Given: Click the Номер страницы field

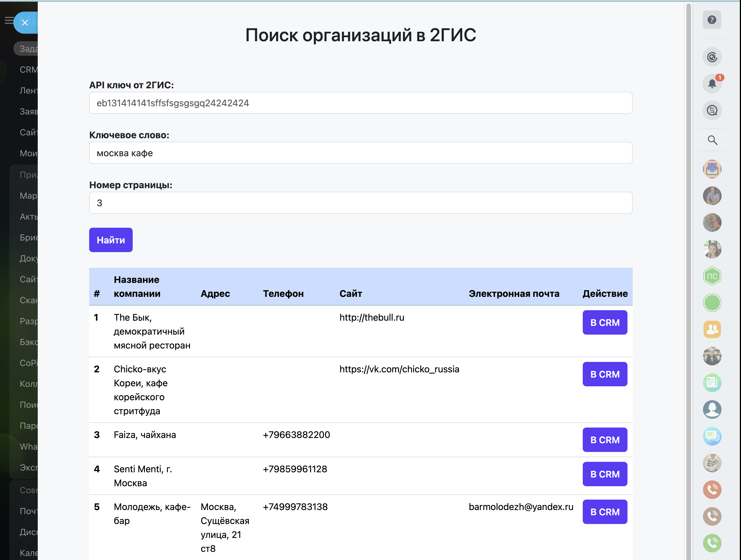Looking at the screenshot, I should pyautogui.click(x=360, y=203).
